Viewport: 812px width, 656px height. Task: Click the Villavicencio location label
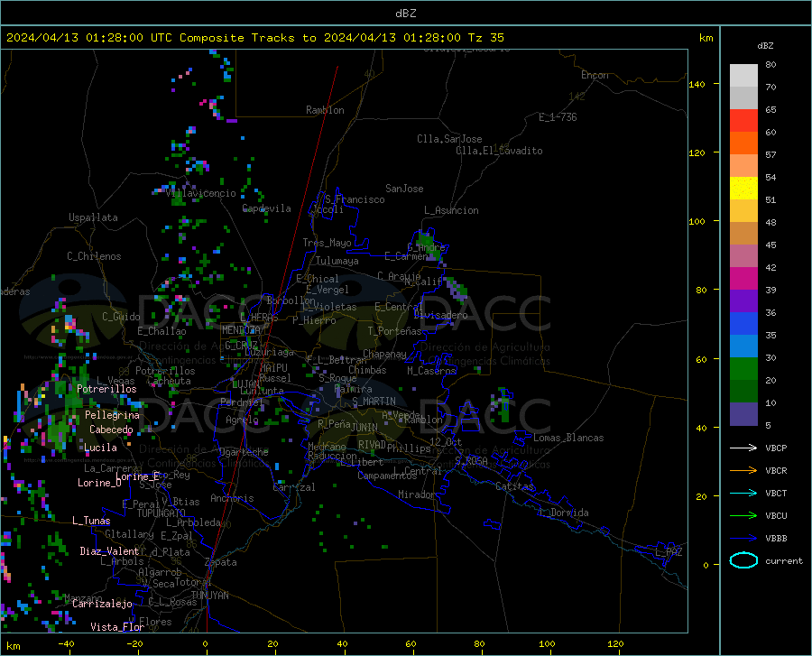click(x=201, y=193)
